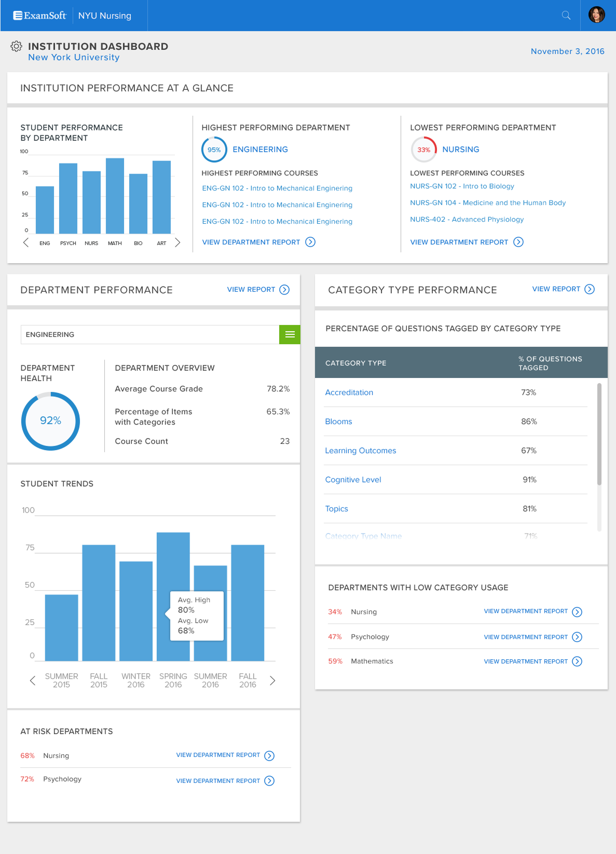Viewport: 616px width, 854px height.
Task: View department report text for Mathematics low usage
Action: [x=526, y=661]
